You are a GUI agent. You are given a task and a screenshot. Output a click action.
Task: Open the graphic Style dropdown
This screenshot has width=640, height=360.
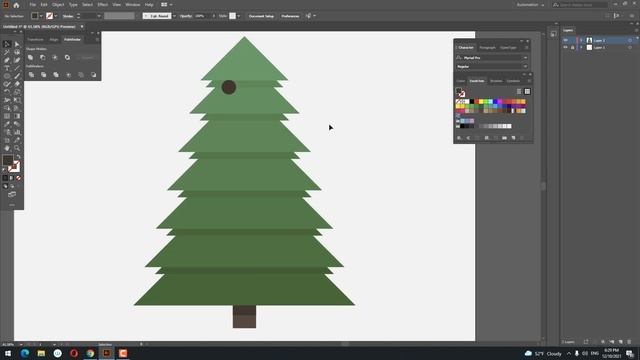239,16
